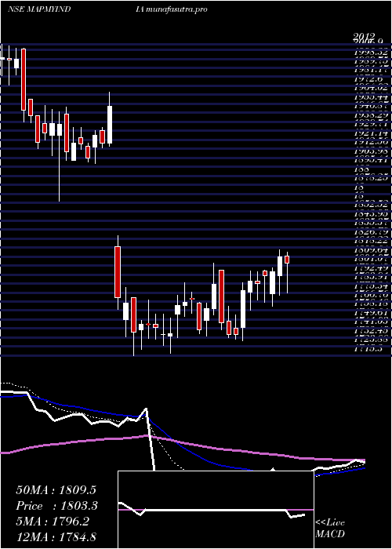Select the 50MA : 1809.5 readout
This screenshot has height=549, width=392.
(56, 490)
